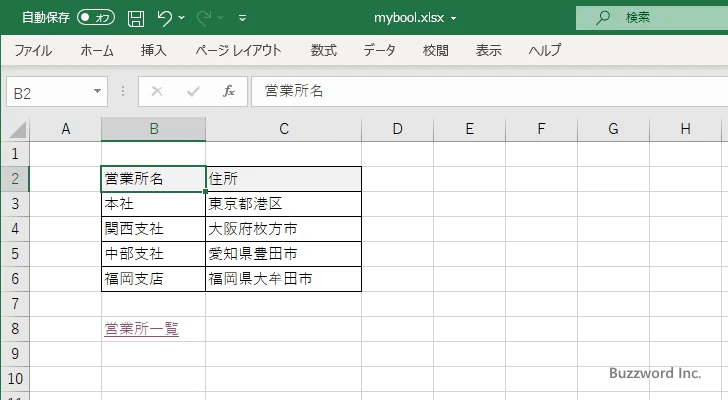Screen dimensions: 728x400
Task: Click the Select All corner triangle
Action: coord(17,129)
